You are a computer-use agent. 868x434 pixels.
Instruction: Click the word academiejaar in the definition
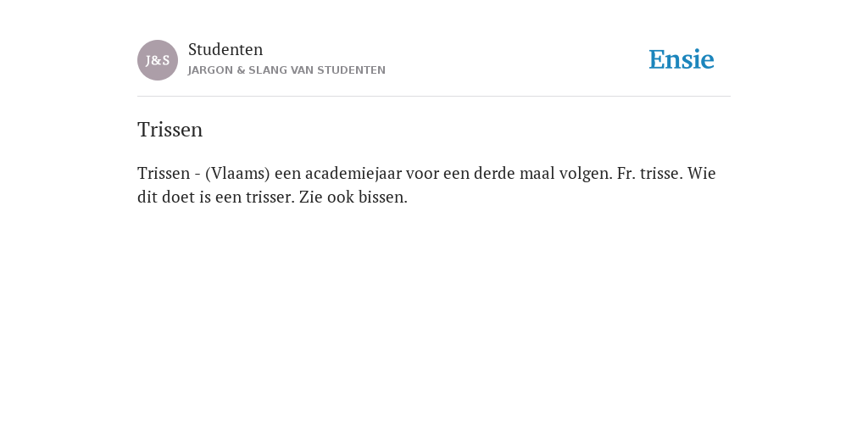(x=353, y=173)
